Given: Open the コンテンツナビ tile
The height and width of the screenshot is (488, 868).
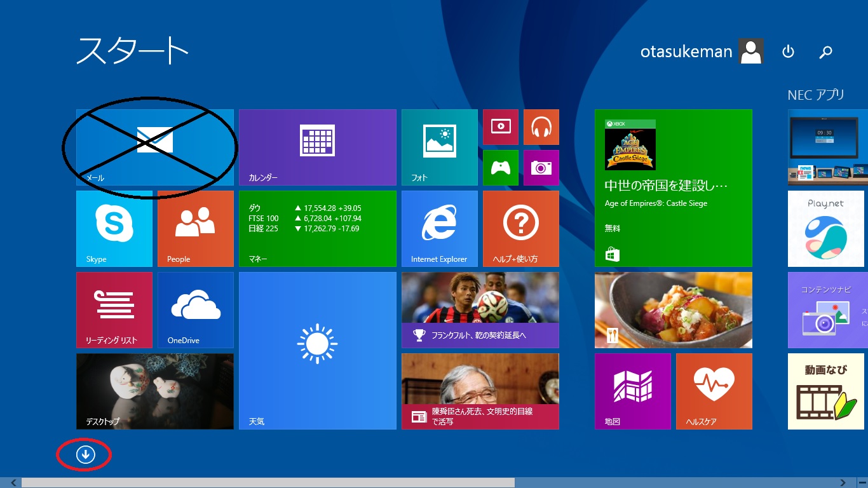Looking at the screenshot, I should [x=828, y=310].
